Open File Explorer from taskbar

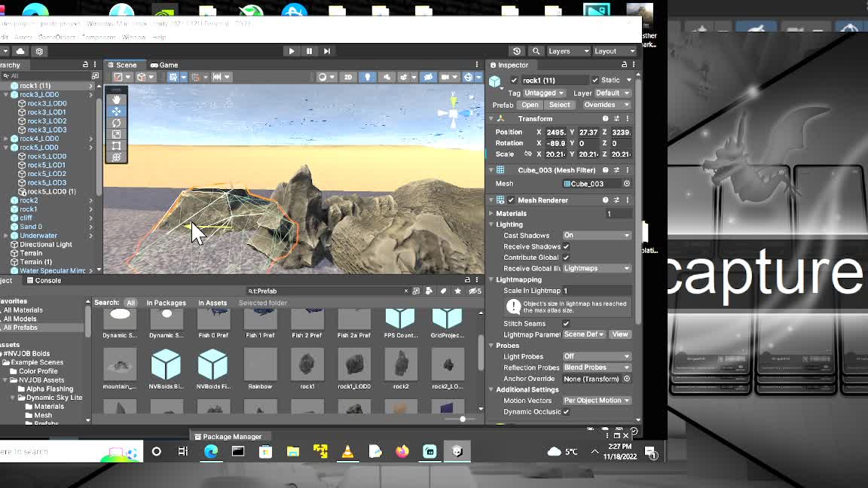pyautogui.click(x=293, y=452)
